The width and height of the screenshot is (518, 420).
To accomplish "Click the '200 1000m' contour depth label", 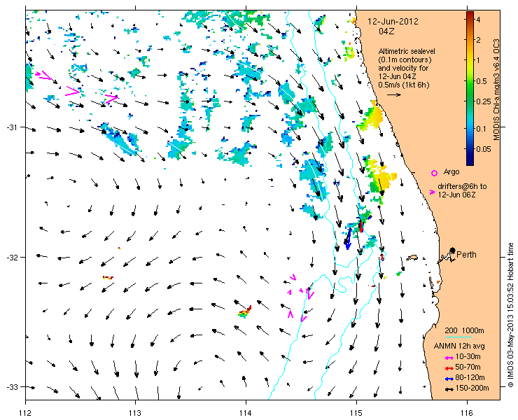I will click(x=465, y=331).
